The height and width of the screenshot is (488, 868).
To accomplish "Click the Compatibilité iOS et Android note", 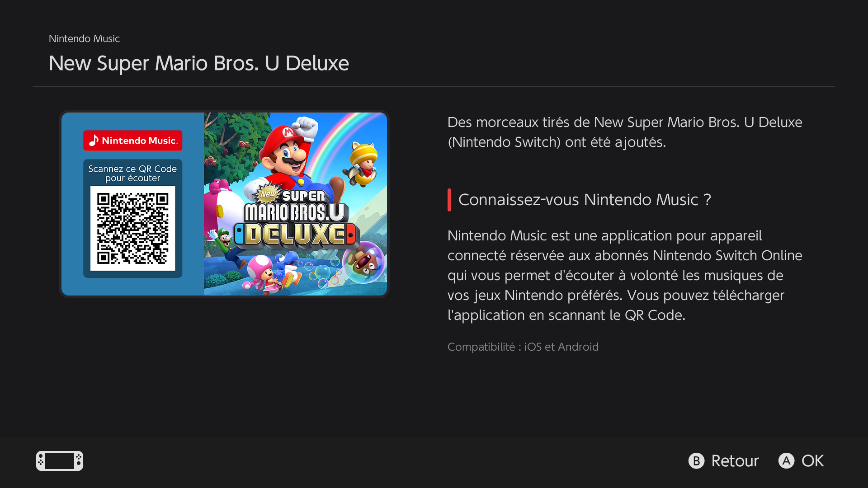I will tap(523, 347).
